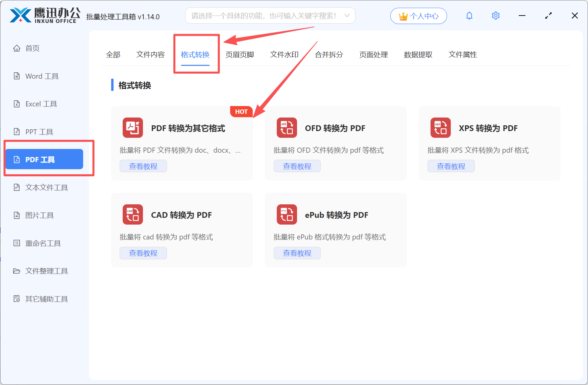Switch to the 数据提取 tab
588x385 pixels.
418,54
